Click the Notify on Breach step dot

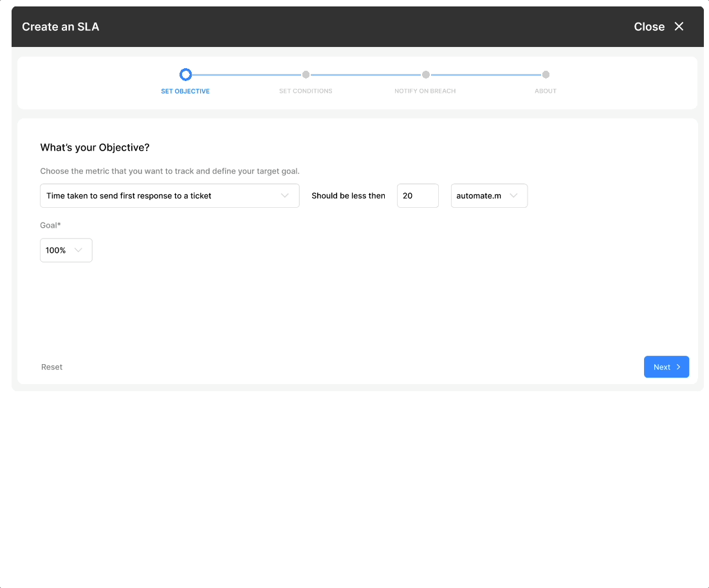click(425, 75)
